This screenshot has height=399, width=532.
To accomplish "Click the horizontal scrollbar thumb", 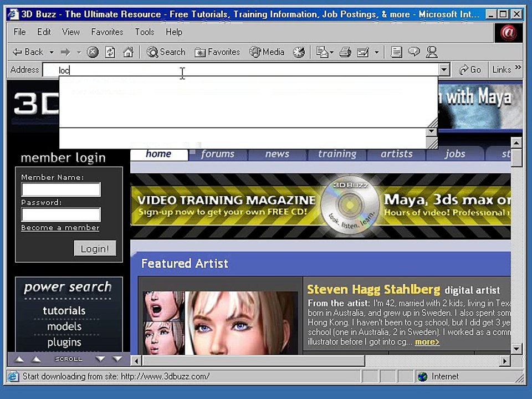I will 253,361.
